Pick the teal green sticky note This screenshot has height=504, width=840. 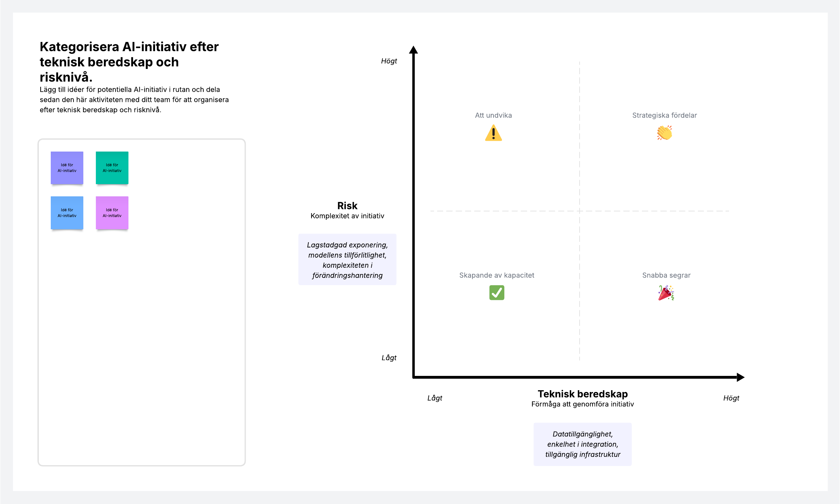(112, 168)
